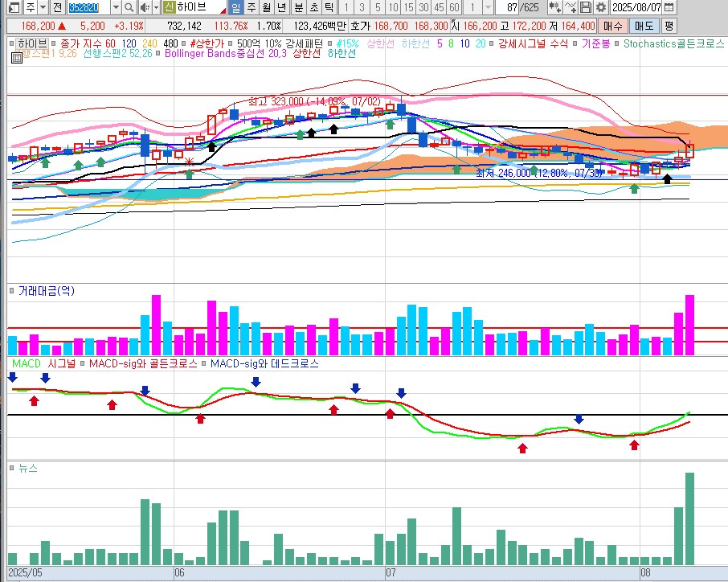Click the 매도 sell button

(644, 26)
